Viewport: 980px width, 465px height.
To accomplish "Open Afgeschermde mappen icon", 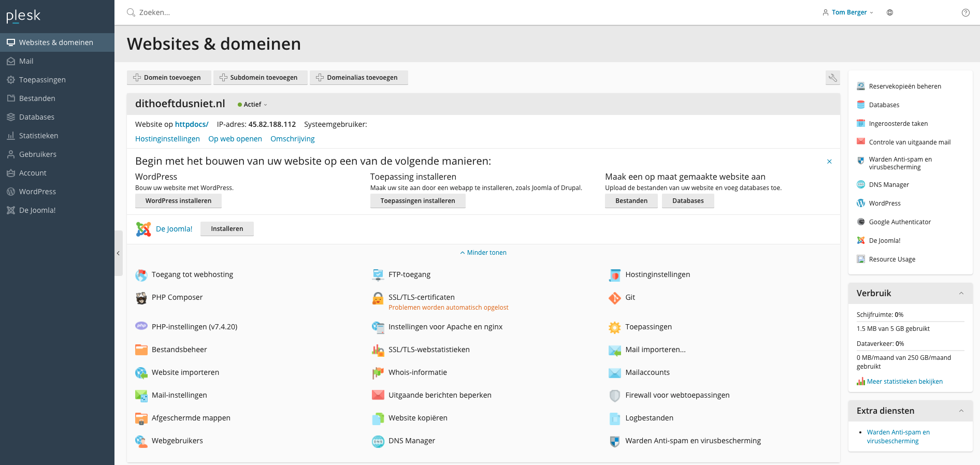I will coord(141,418).
